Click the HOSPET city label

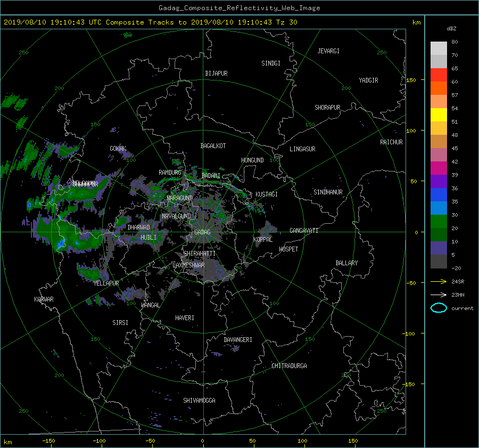pos(288,249)
